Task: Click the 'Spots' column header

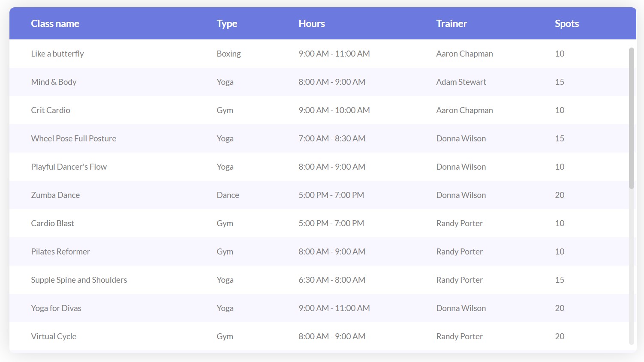Action: tap(567, 24)
